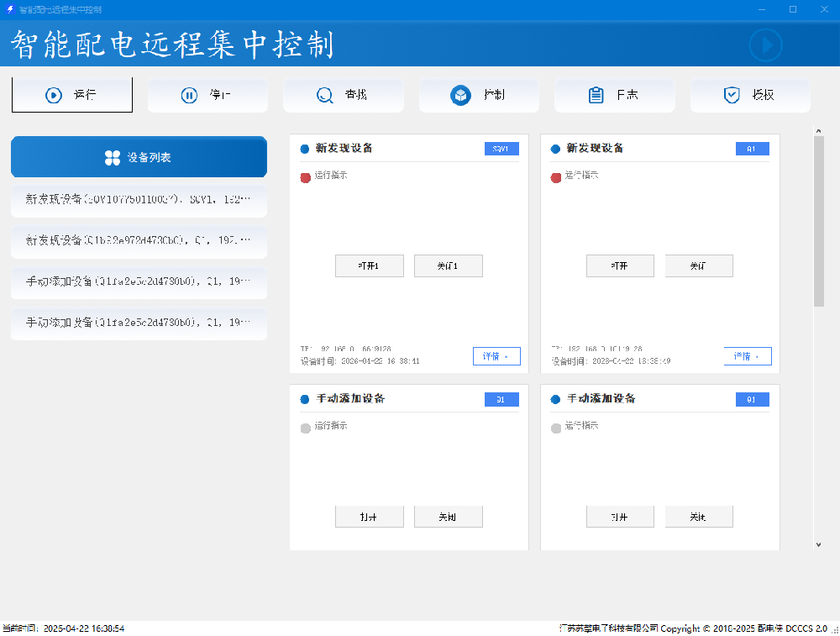Click the cube icon for 控制

point(460,95)
